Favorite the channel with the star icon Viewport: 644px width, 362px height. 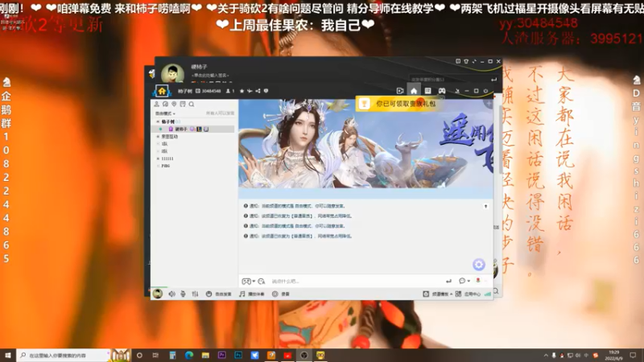pyautogui.click(x=242, y=91)
